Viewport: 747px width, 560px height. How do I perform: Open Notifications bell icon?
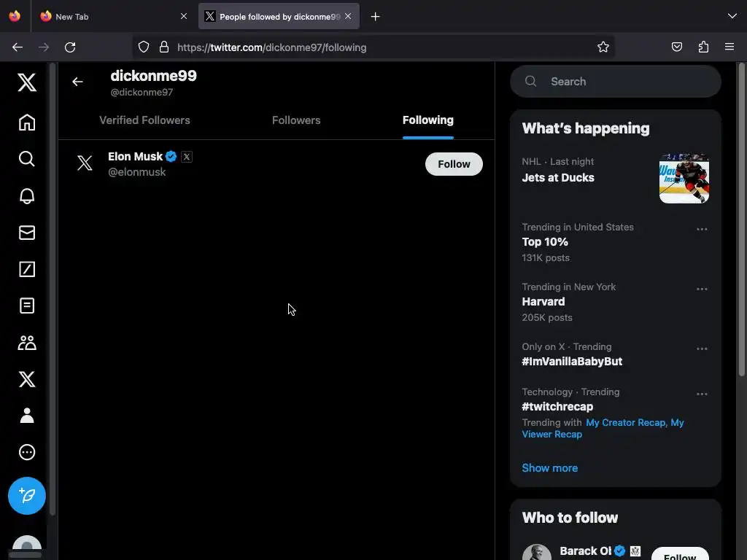pos(27,195)
